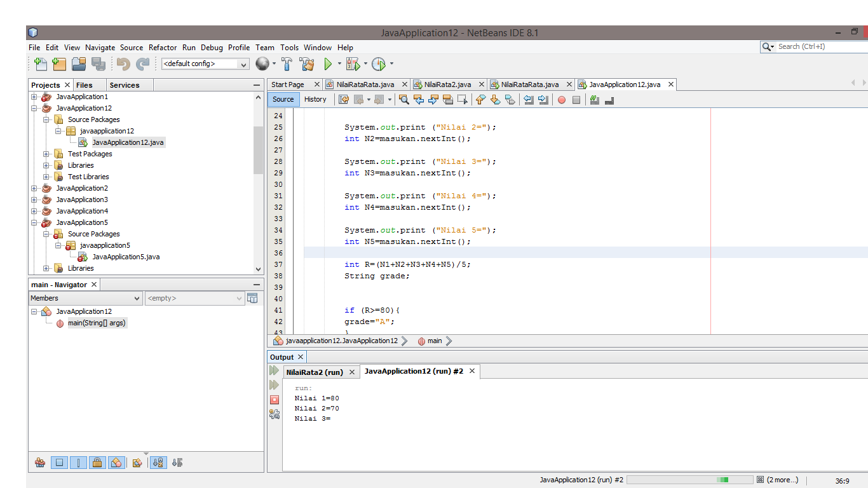The width and height of the screenshot is (868, 488).
Task: Open the empty filter dropdown in Navigator
Action: [x=194, y=298]
